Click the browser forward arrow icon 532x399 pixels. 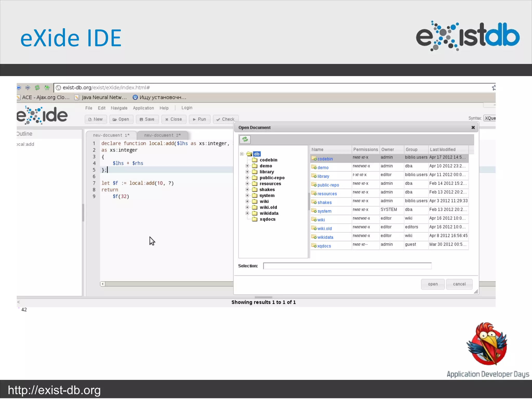(x=28, y=88)
